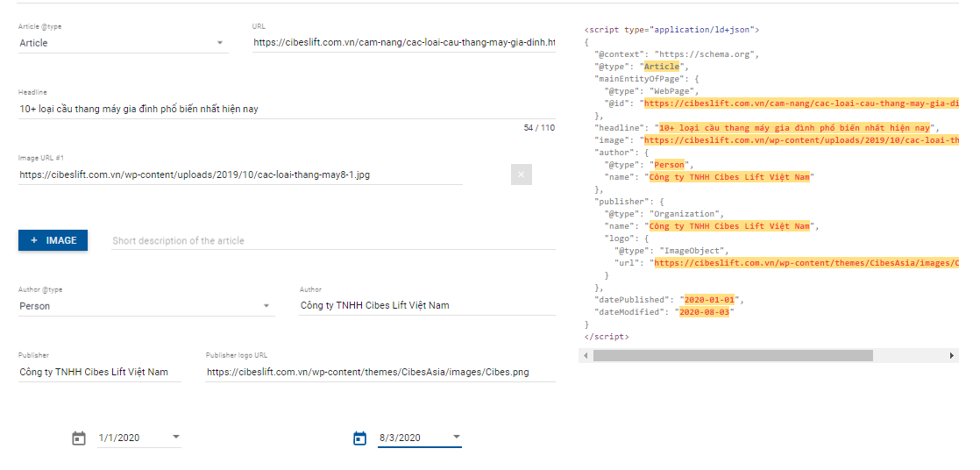The image size is (980, 470).
Task: Click highlighted "Person" in JSON code
Action: coord(669,165)
